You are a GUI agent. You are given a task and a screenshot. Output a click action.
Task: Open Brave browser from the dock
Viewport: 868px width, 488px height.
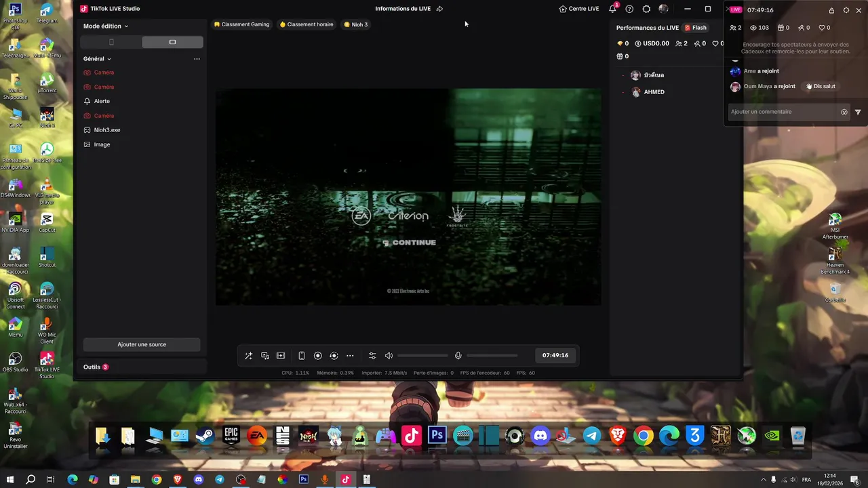pyautogui.click(x=618, y=436)
